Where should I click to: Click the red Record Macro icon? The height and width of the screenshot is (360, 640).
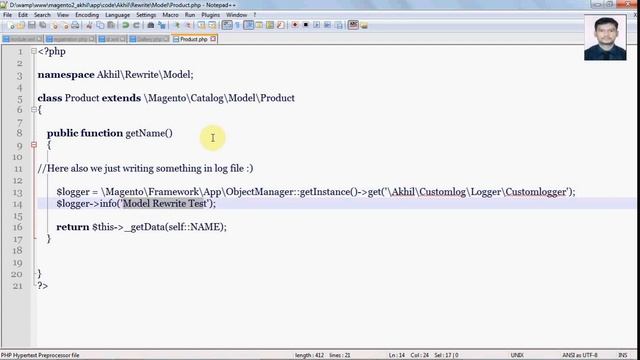(295, 25)
